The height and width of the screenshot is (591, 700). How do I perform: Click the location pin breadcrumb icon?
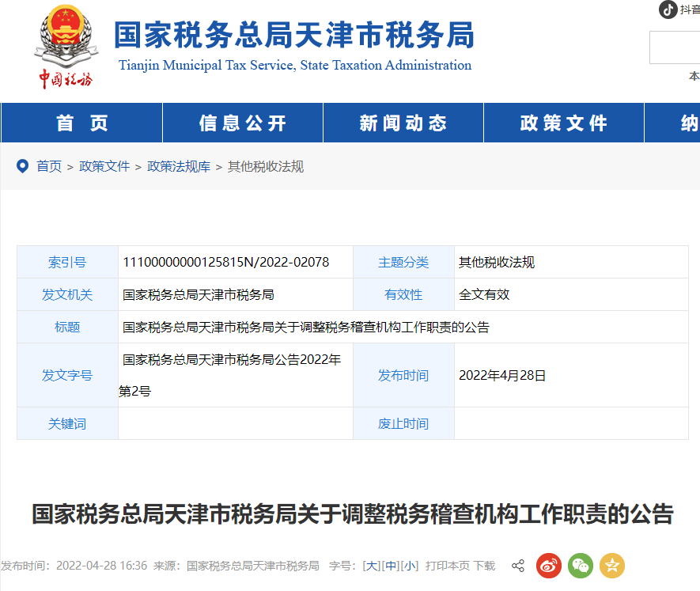click(22, 166)
